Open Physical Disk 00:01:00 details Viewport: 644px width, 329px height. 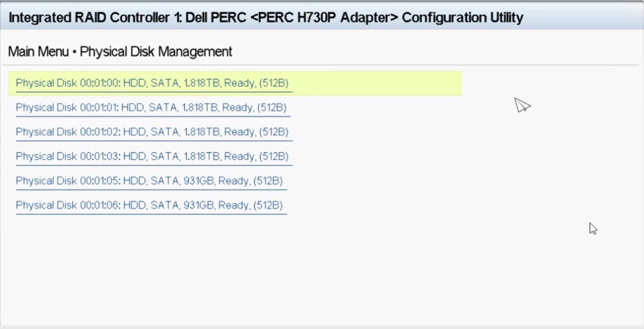tap(152, 83)
